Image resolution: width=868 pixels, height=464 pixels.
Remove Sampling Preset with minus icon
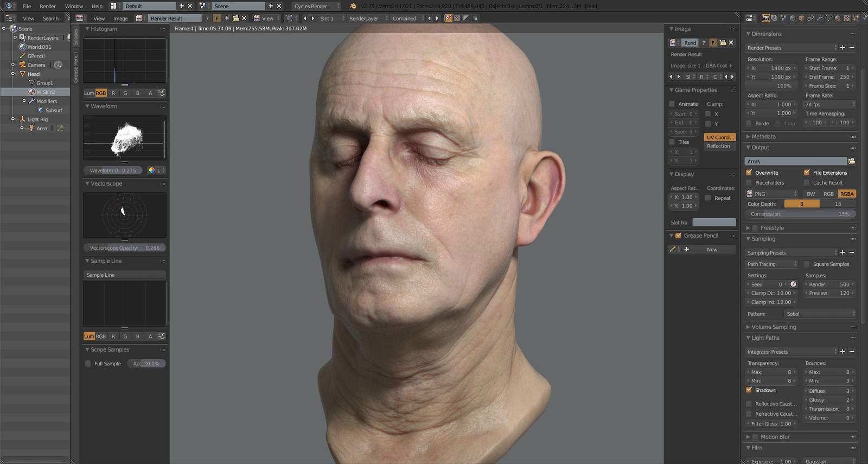(x=852, y=252)
